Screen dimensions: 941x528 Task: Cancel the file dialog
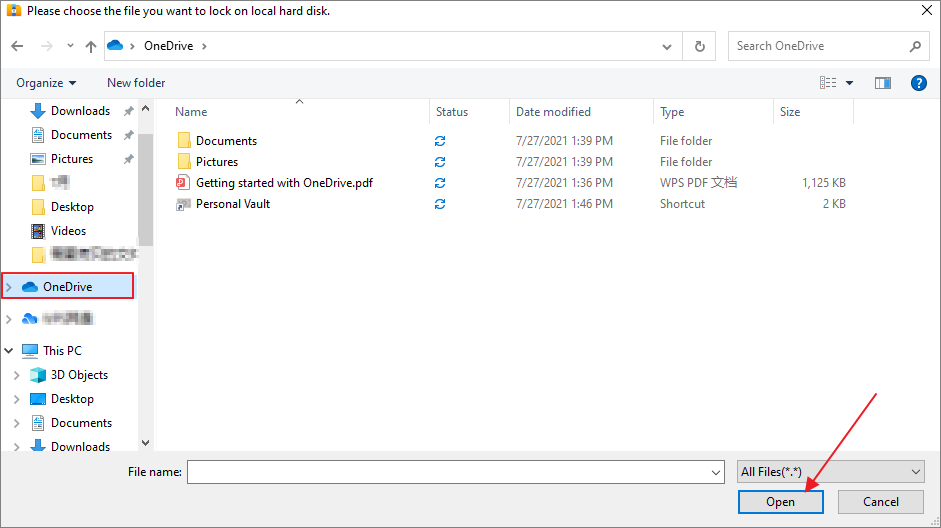pyautogui.click(x=880, y=502)
